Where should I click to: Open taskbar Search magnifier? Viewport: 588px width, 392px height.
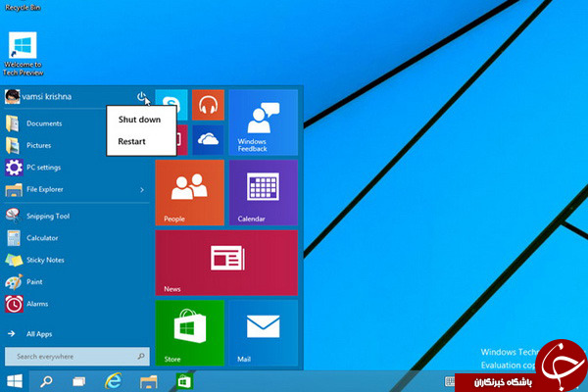(46, 381)
